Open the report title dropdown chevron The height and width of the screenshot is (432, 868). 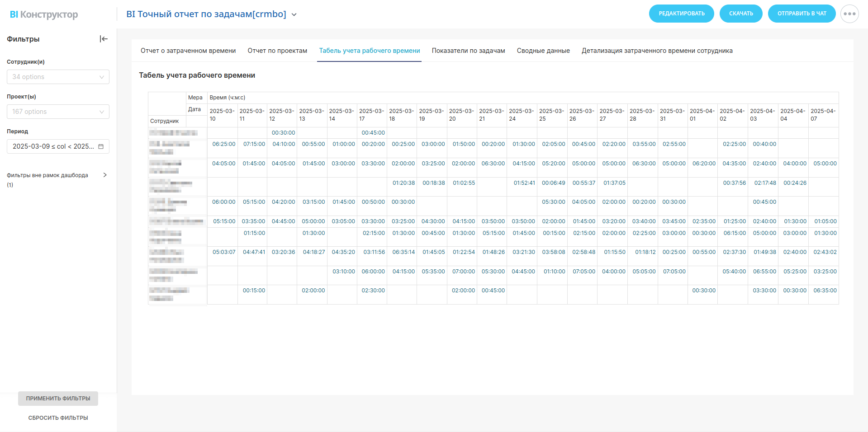tap(294, 14)
